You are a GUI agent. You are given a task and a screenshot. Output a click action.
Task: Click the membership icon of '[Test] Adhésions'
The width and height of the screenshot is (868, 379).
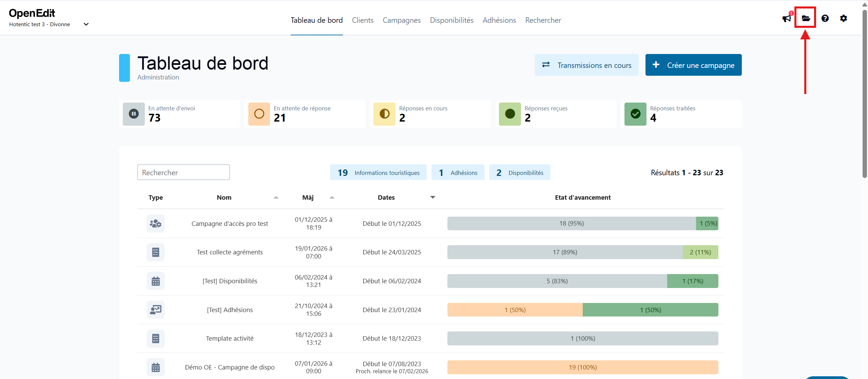click(x=155, y=309)
